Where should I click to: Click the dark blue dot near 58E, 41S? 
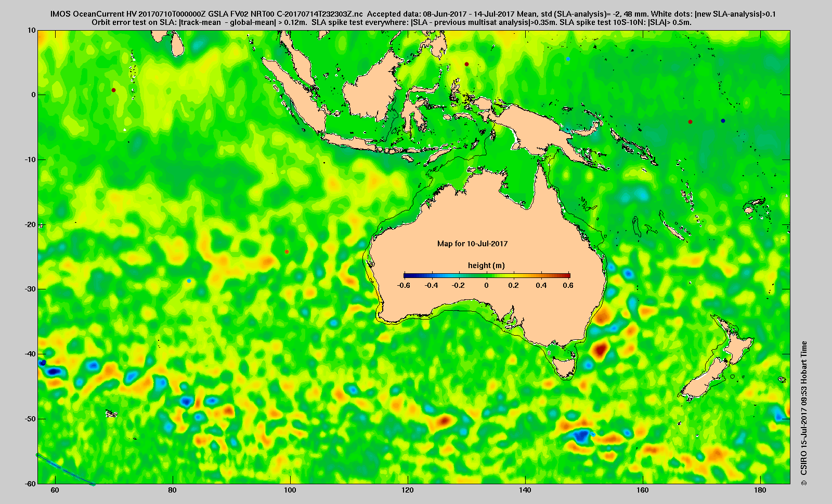(43, 362)
